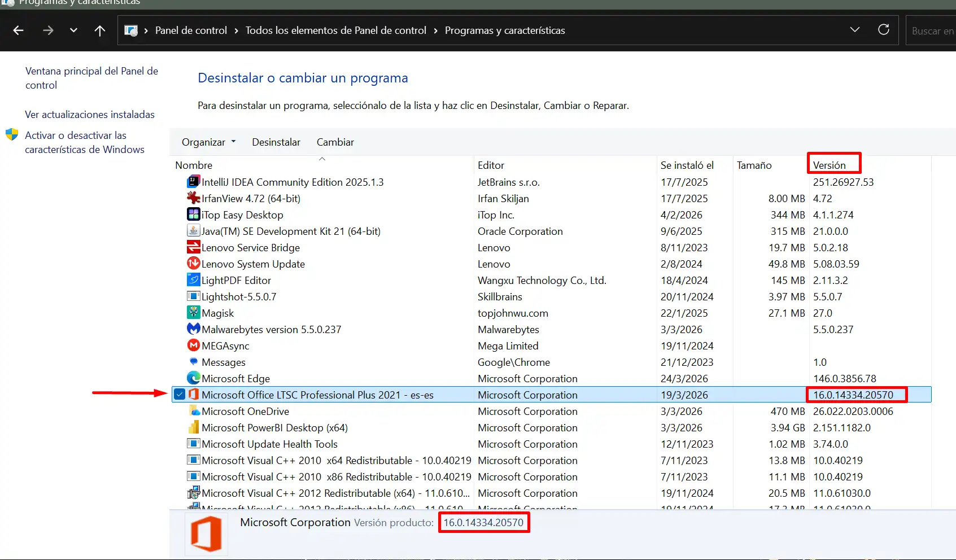Click 'Google\Chrome' editor cell
The image size is (956, 560).
click(514, 362)
